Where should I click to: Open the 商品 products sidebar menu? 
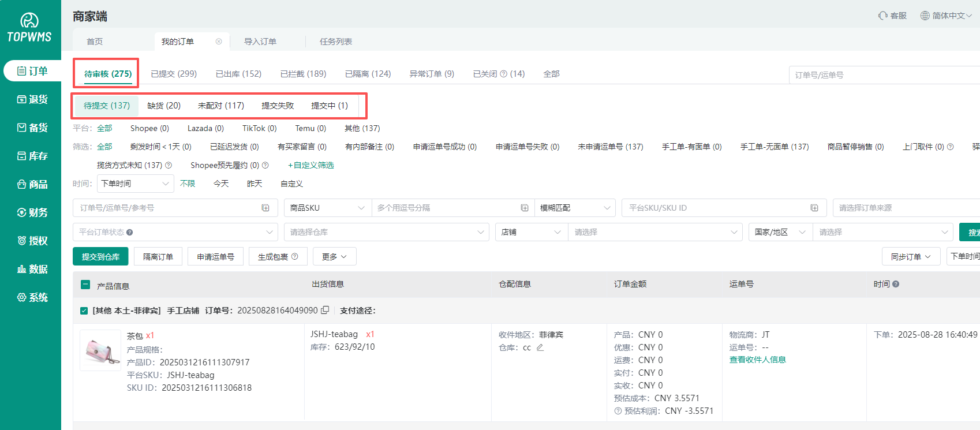click(32, 184)
